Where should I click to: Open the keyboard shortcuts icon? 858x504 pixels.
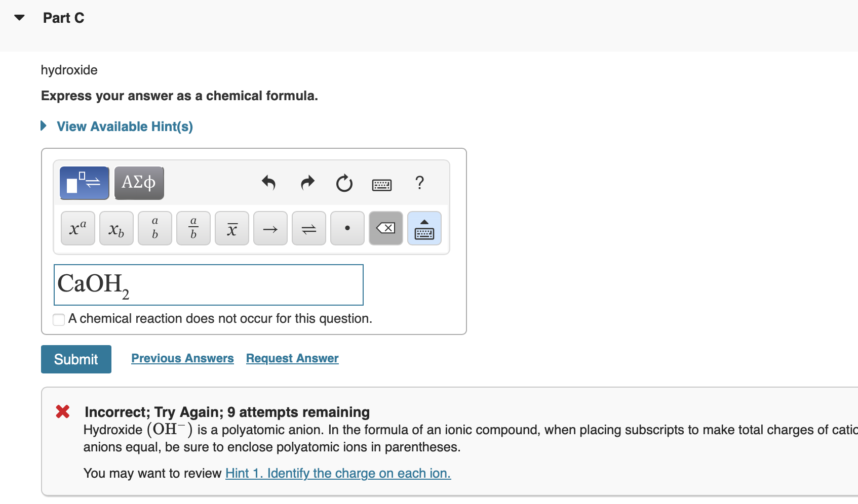coord(382,184)
